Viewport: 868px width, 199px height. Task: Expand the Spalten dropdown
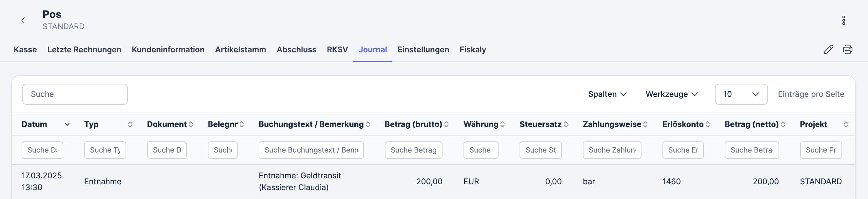pyautogui.click(x=607, y=94)
